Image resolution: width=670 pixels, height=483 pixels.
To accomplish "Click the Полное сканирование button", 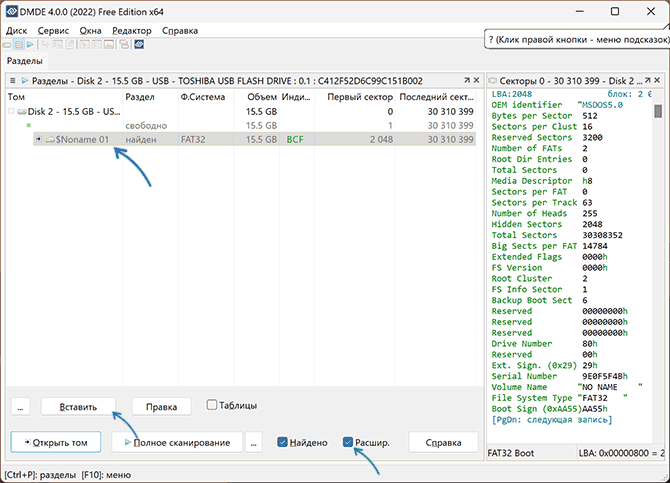I will coord(177,442).
